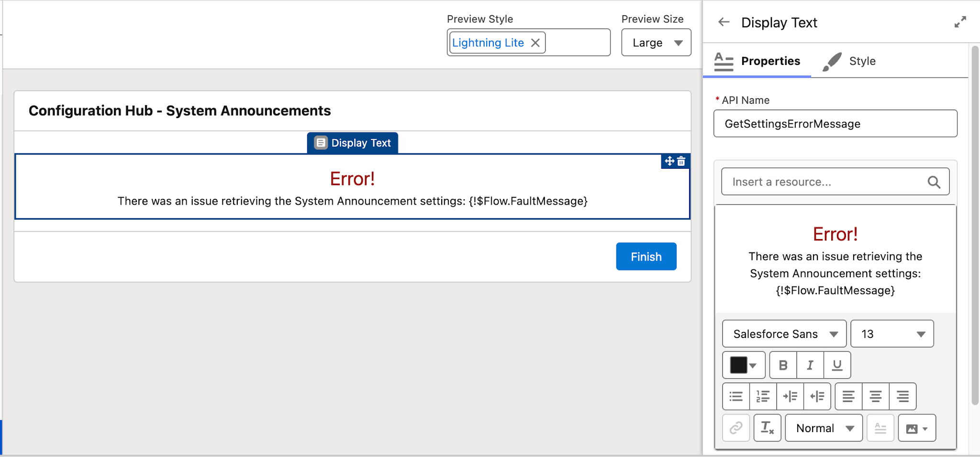Toggle italic formatting
The width and height of the screenshot is (980, 457).
coord(810,365)
